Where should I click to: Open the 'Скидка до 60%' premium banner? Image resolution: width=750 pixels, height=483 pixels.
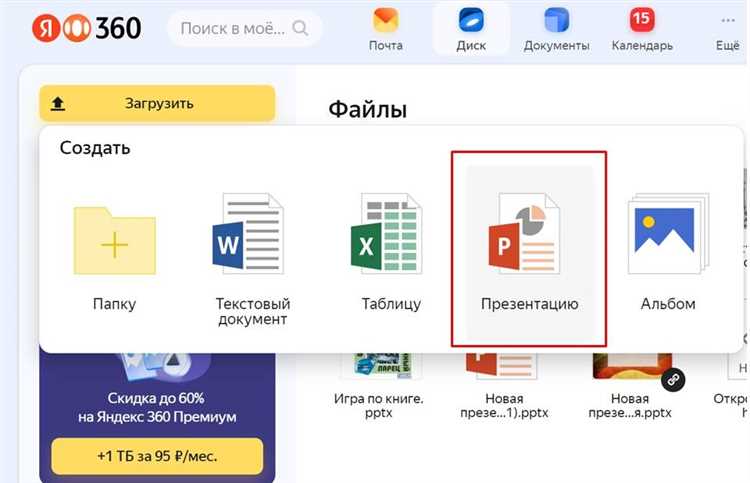[157, 407]
